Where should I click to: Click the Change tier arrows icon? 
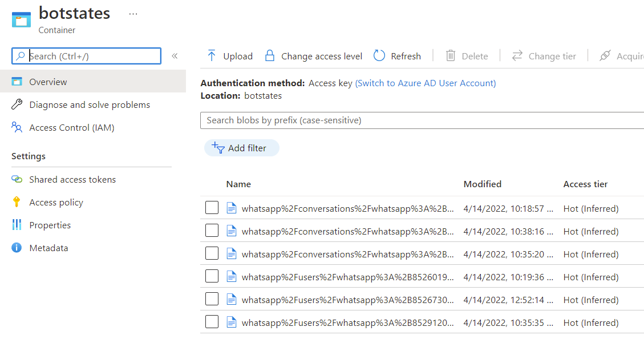(x=517, y=55)
